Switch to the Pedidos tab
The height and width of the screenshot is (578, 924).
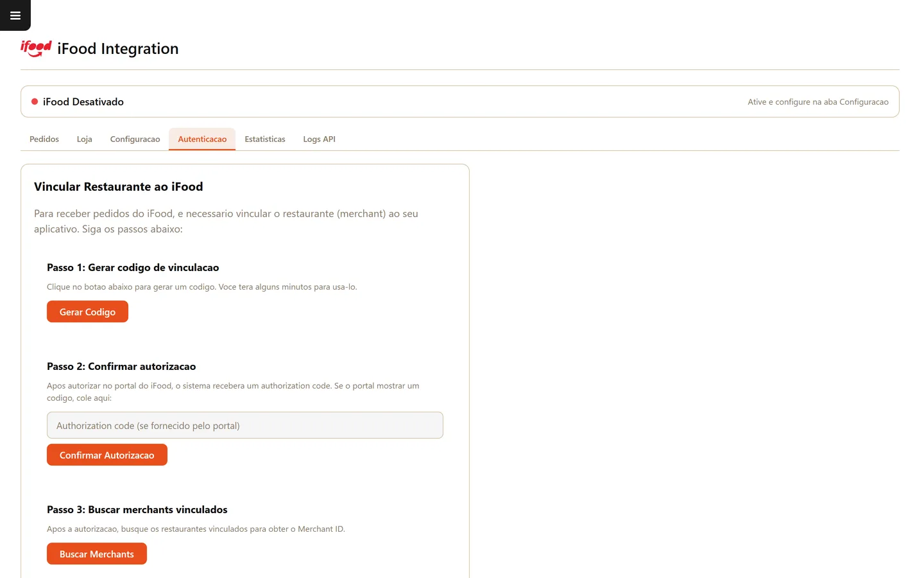coord(44,139)
